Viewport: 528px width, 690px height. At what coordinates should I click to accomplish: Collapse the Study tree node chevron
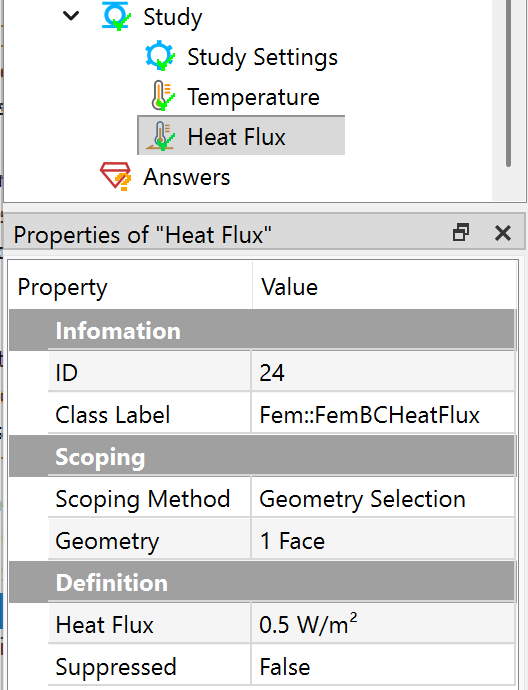point(71,16)
